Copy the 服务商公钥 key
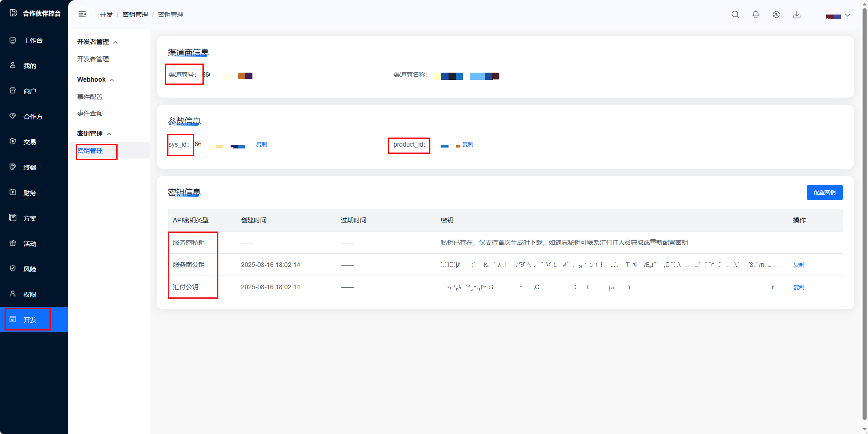This screenshot has height=434, width=868. 799,265
